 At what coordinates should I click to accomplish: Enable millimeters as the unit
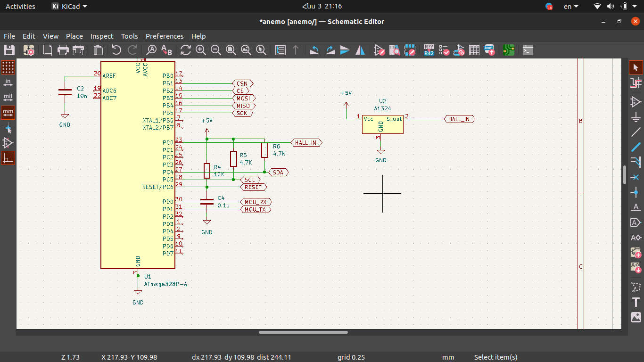click(8, 112)
